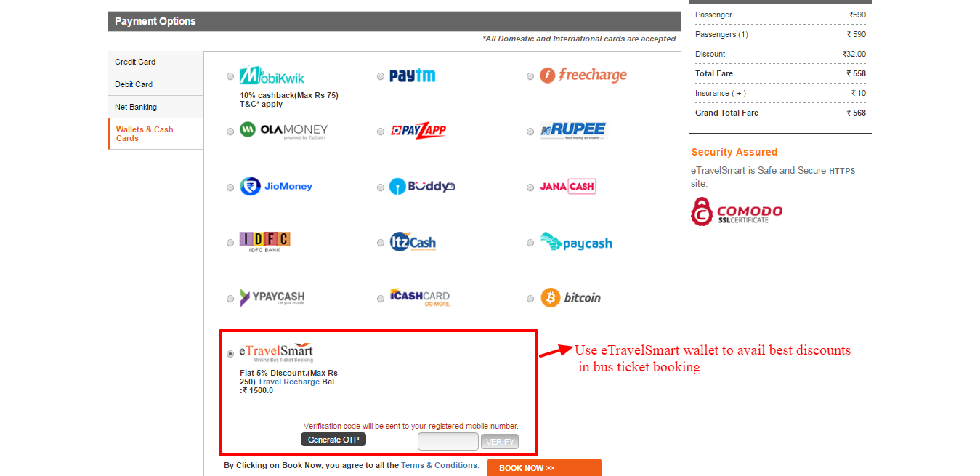Select the JioMoney radio button
This screenshot has width=980, height=476.
click(x=230, y=187)
